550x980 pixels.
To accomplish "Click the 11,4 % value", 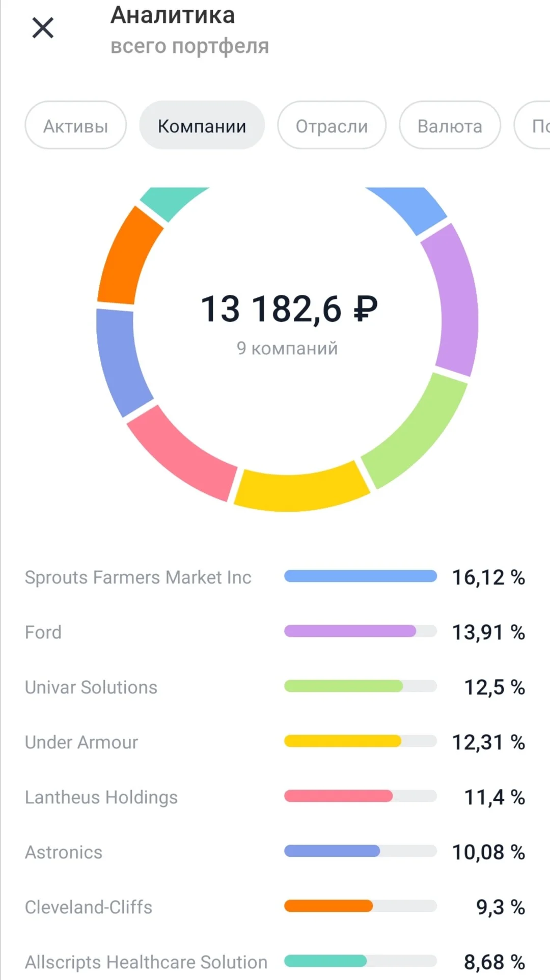I will [x=494, y=797].
